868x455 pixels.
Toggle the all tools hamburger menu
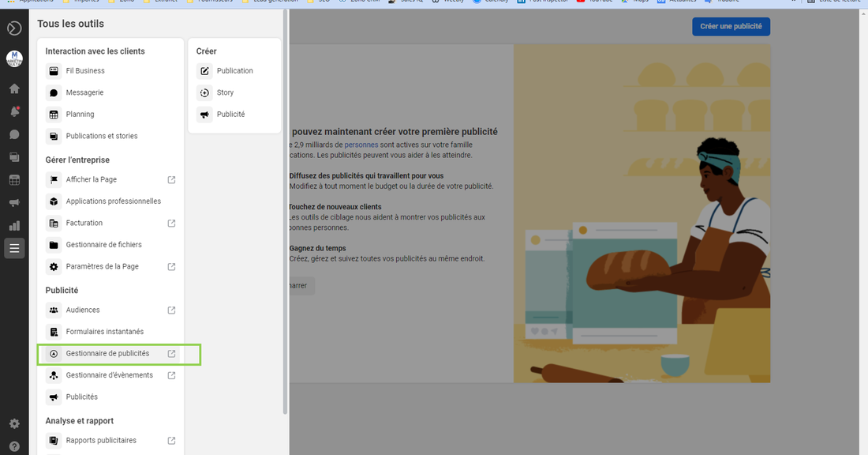14,248
